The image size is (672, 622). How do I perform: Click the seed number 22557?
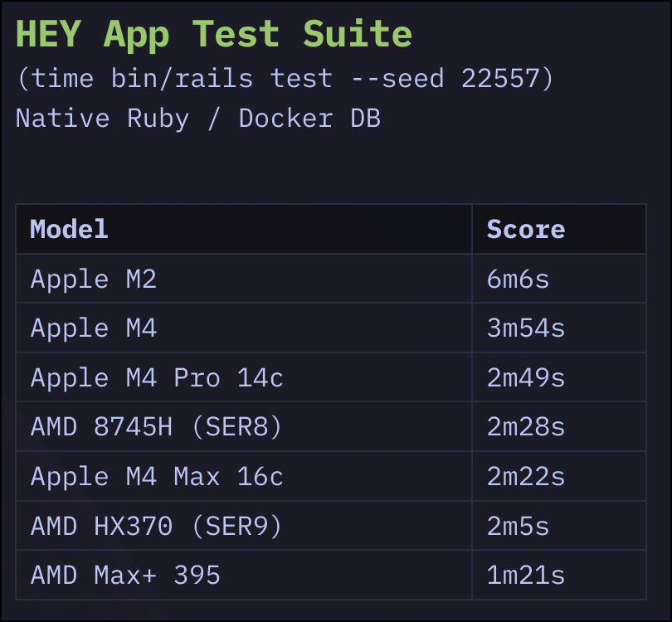tap(500, 79)
